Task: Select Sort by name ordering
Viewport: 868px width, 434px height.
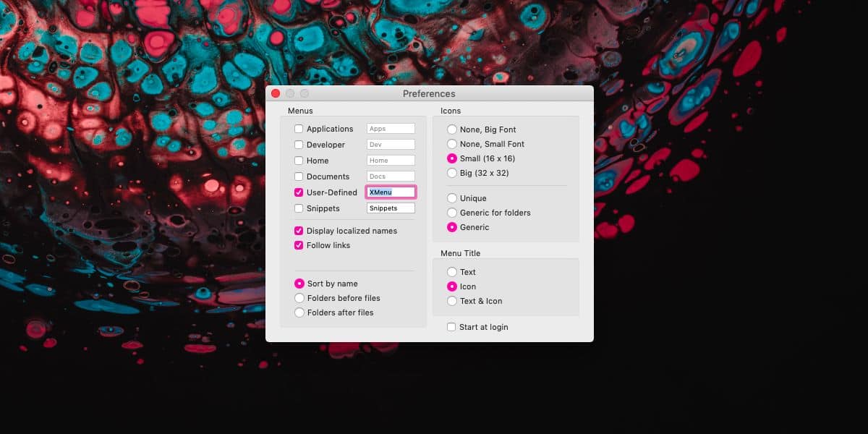Action: [x=299, y=283]
